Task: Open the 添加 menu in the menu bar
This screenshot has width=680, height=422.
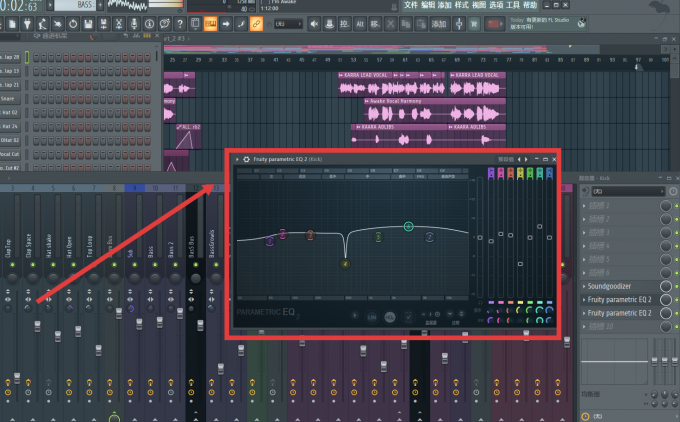Action: [445, 5]
